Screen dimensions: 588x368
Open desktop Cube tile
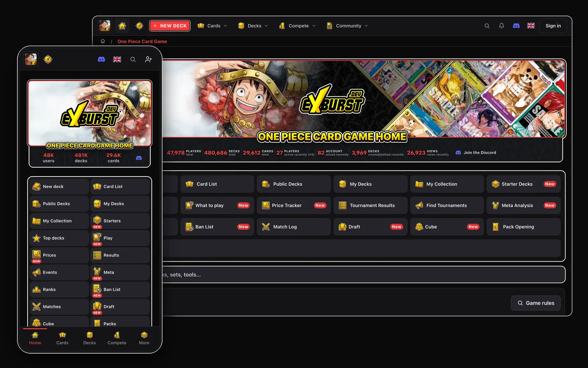(x=447, y=227)
